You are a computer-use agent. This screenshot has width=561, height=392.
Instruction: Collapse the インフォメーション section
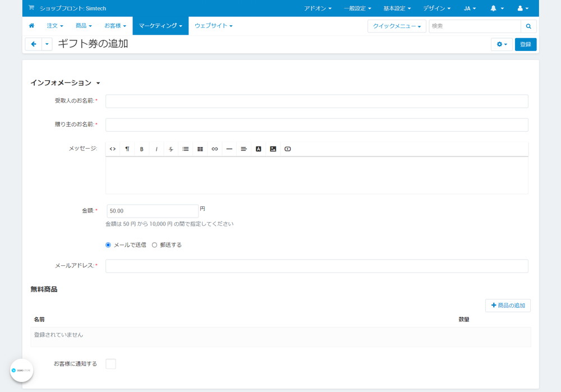pyautogui.click(x=65, y=83)
